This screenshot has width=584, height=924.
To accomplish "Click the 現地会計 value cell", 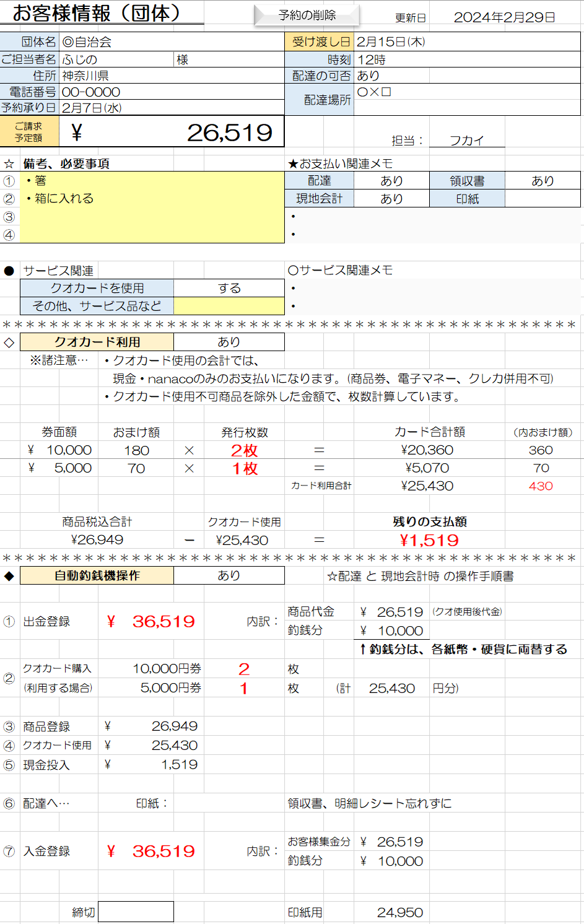I will [391, 199].
